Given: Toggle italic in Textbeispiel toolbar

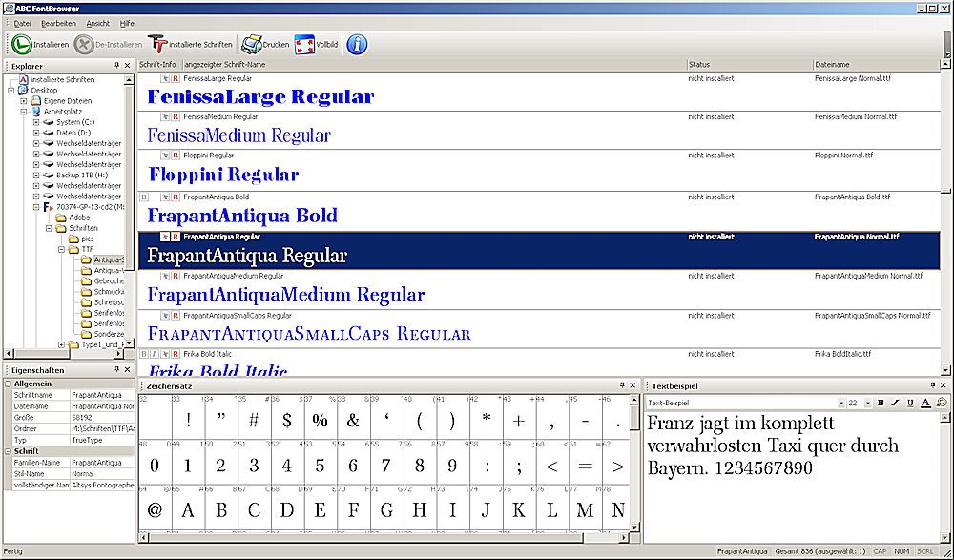Looking at the screenshot, I should [895, 403].
